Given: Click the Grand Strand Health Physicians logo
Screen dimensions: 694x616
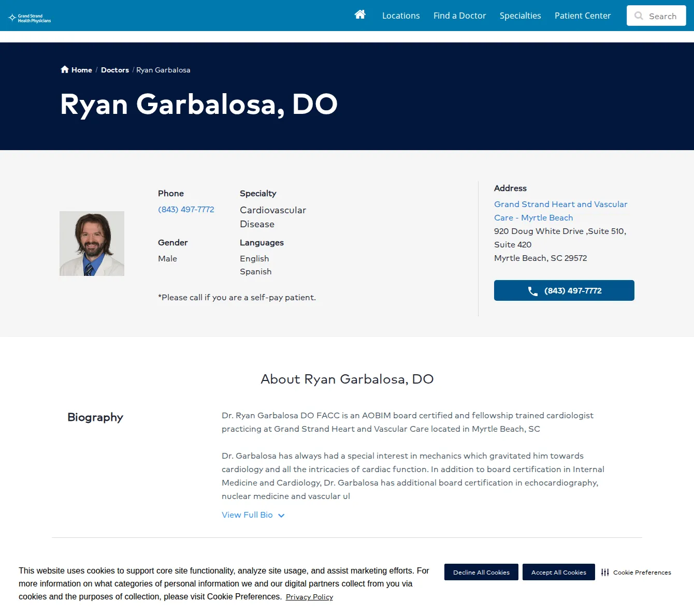Looking at the screenshot, I should (x=30, y=18).
